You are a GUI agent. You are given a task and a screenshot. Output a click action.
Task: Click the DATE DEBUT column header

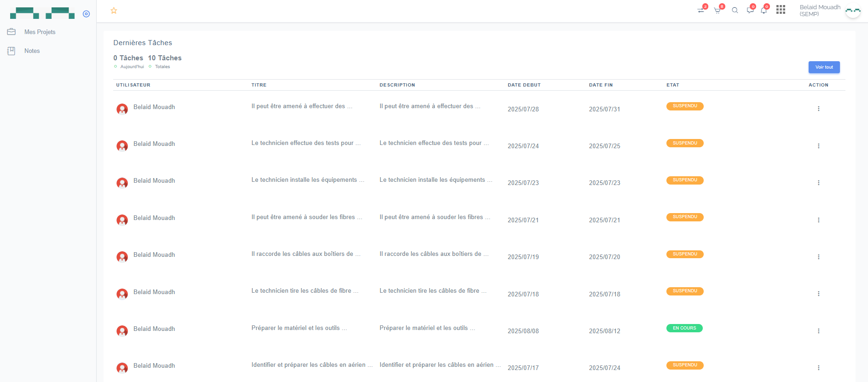pos(524,85)
